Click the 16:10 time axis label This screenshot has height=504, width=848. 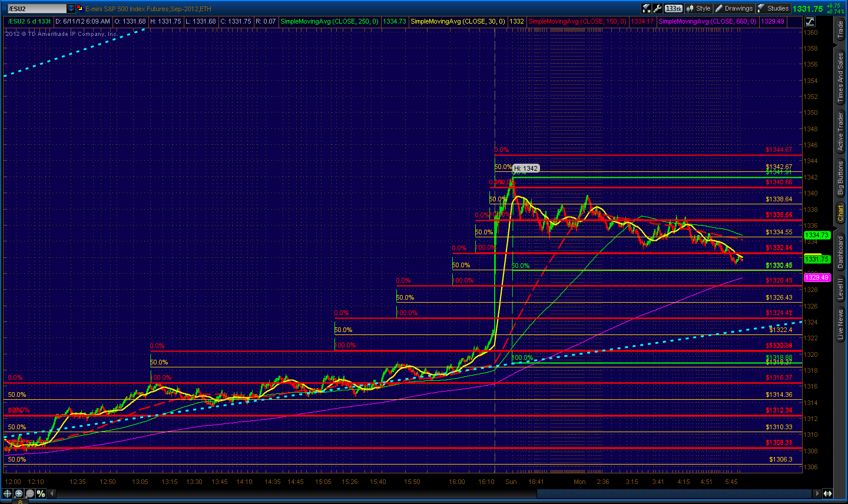(486, 482)
